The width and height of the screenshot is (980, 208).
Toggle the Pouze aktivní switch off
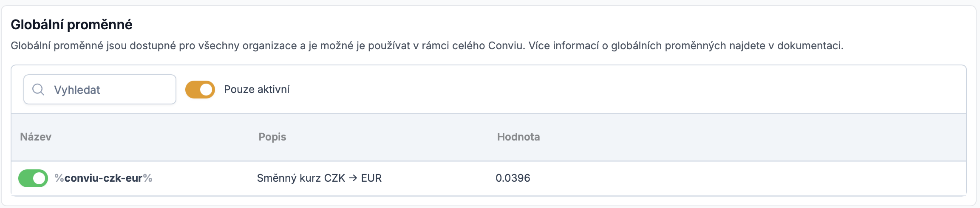click(x=200, y=90)
